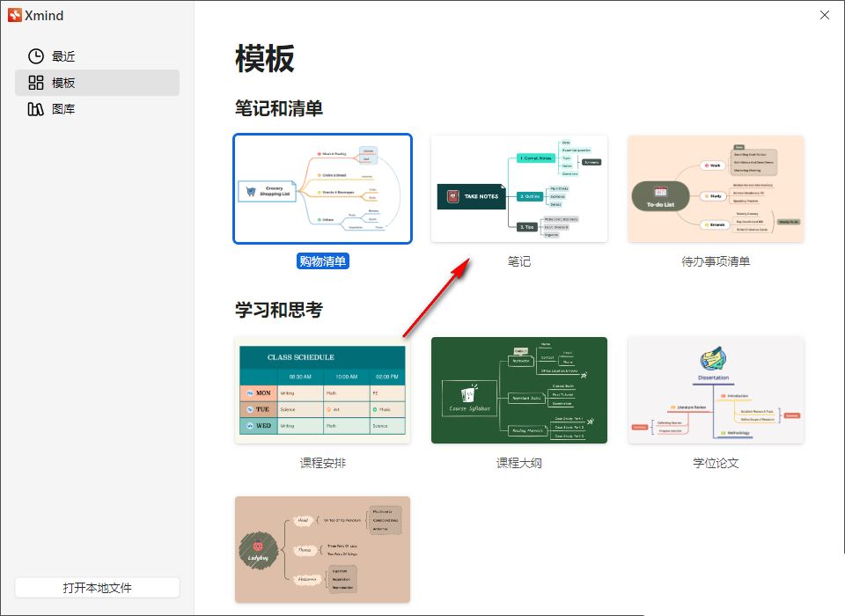Click the 学位论文 label

click(716, 463)
